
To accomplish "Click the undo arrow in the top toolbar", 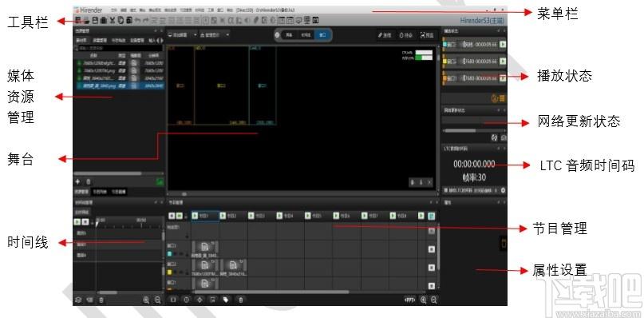I will coord(137,20).
